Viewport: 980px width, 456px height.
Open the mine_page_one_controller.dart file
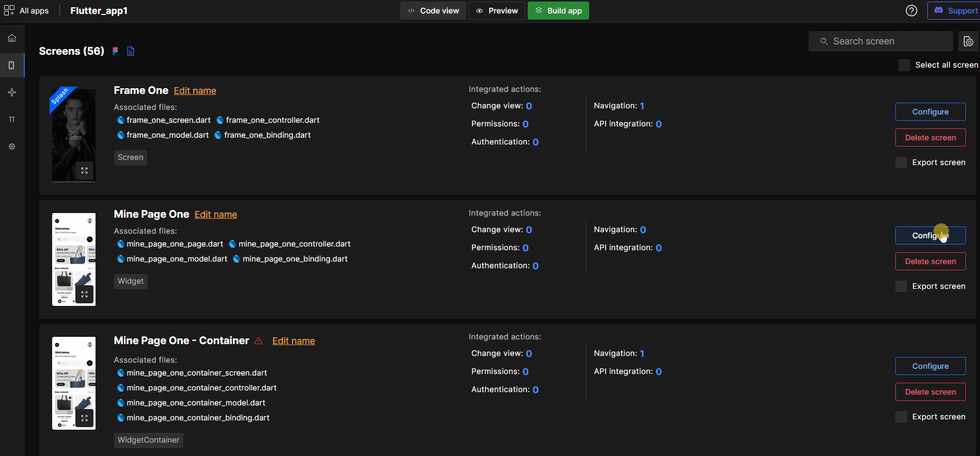294,244
